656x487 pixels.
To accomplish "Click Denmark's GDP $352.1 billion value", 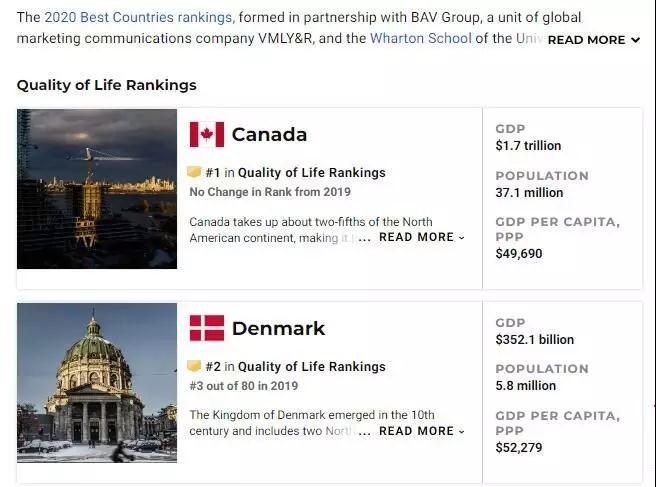I will pyautogui.click(x=535, y=339).
